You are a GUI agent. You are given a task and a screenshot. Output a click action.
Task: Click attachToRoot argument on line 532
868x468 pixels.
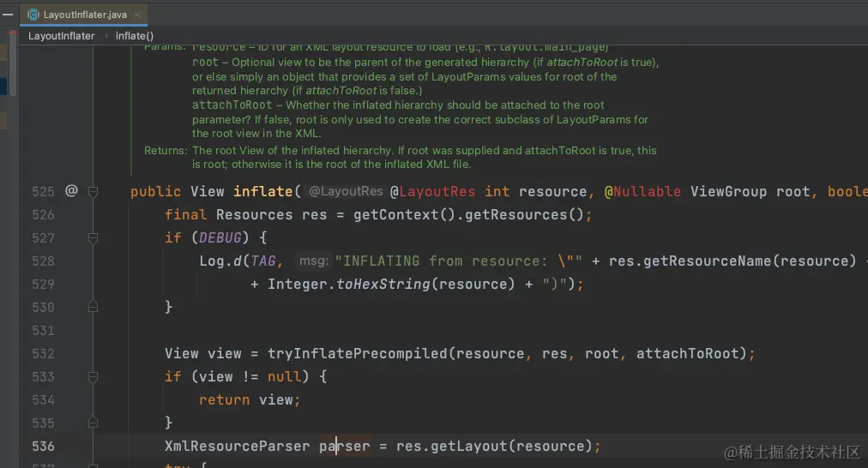688,353
